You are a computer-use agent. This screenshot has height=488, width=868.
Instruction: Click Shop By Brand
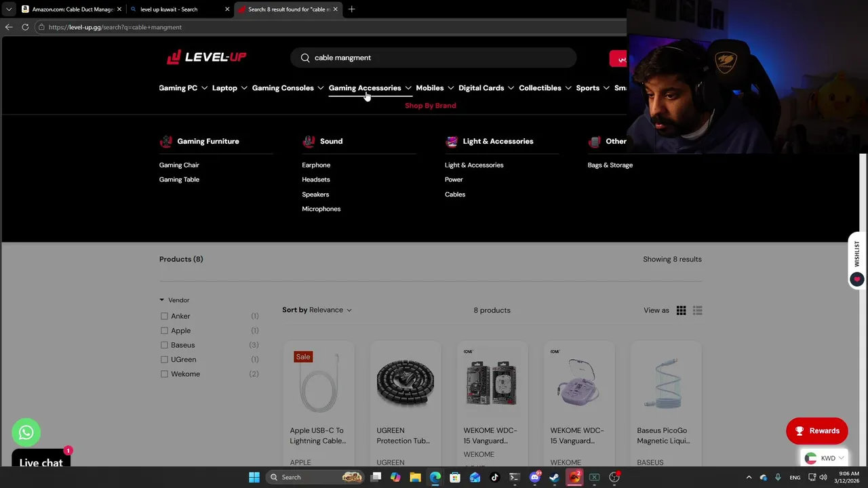431,106
